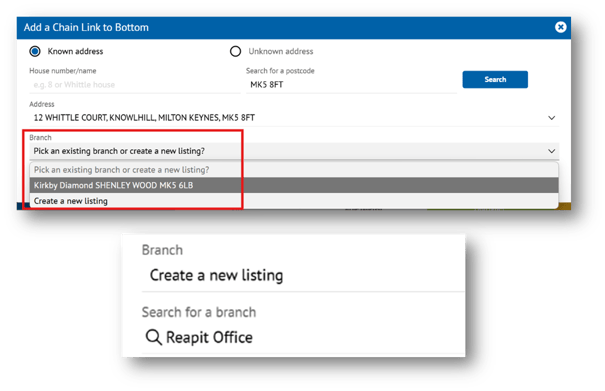
Task: Click the House number/name input field
Action: (x=135, y=85)
